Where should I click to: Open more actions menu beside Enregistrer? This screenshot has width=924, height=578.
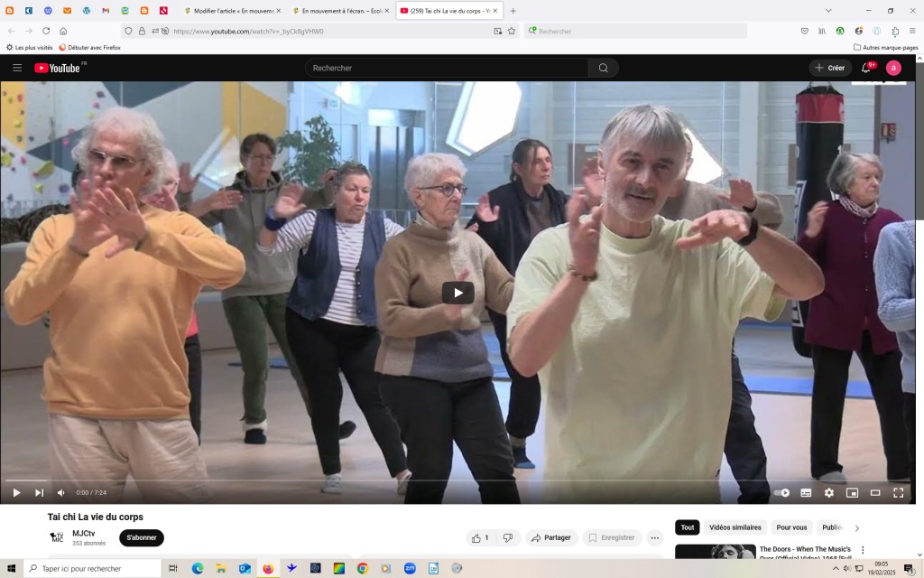655,537
